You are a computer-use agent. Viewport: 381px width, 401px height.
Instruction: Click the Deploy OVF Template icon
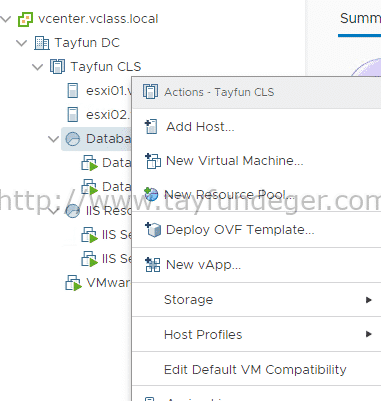coord(153,230)
